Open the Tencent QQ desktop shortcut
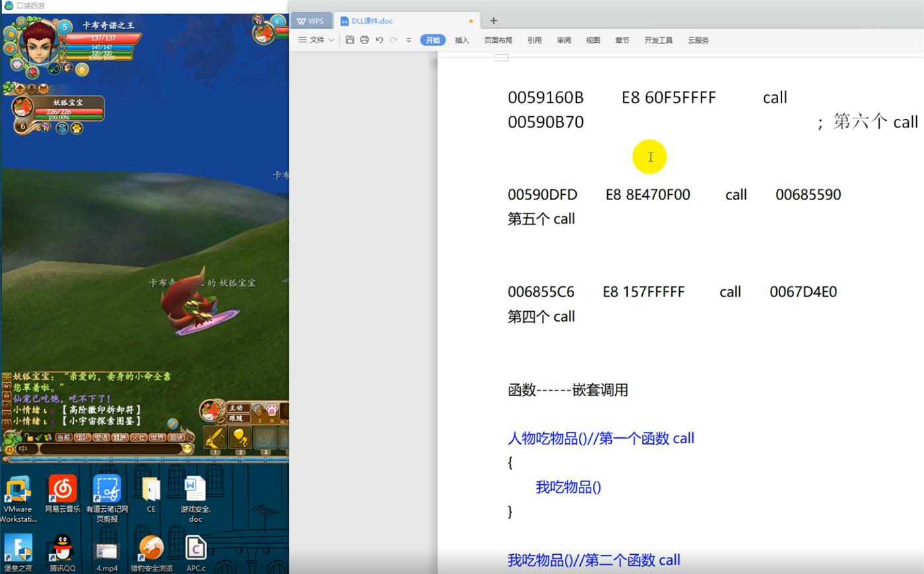Viewport: 924px width, 574px height. (62, 548)
